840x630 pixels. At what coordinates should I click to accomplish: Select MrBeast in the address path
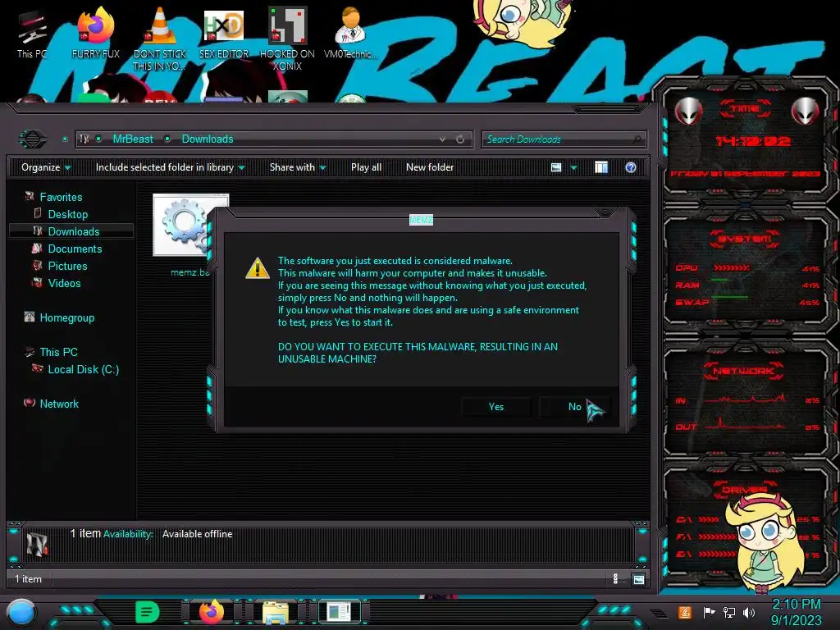click(x=133, y=139)
